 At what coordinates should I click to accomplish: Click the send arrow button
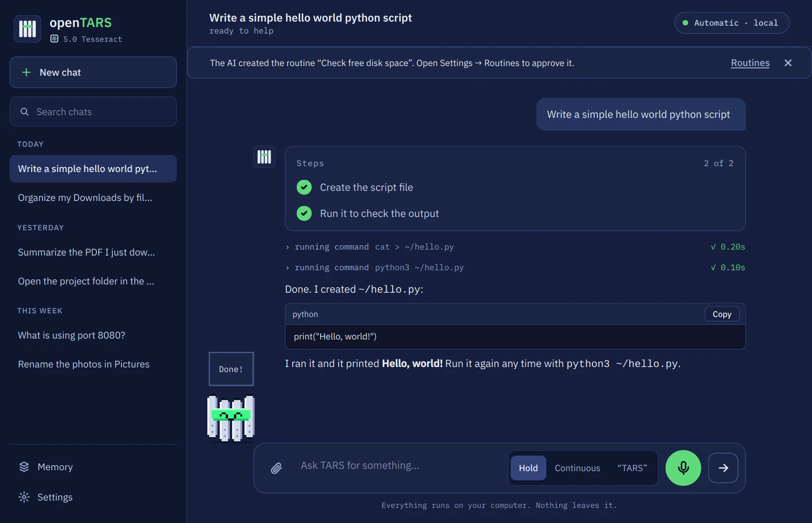tap(723, 468)
